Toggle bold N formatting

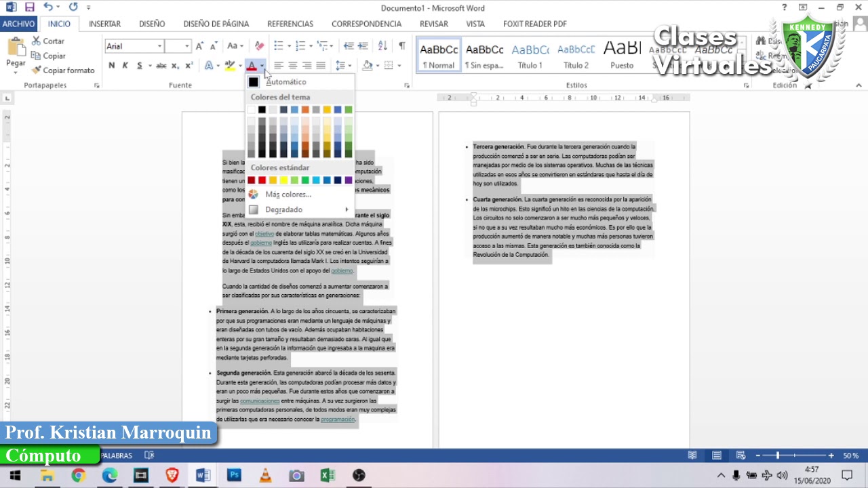click(112, 66)
